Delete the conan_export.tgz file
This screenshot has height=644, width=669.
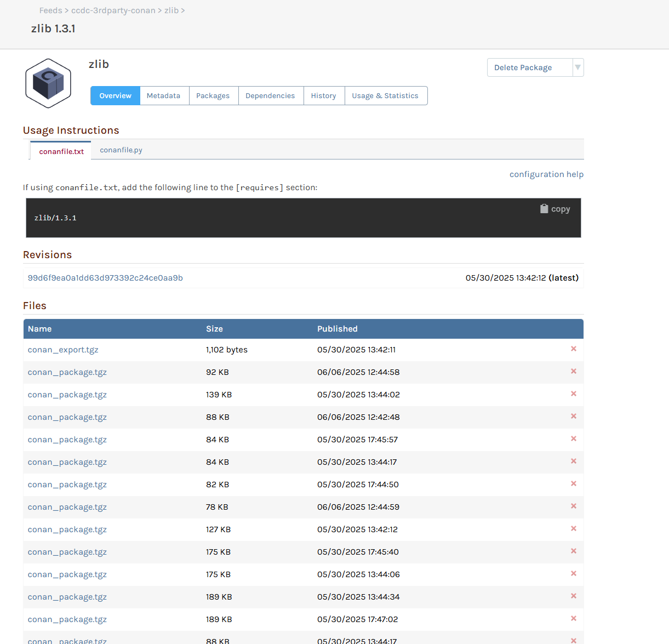coord(573,349)
